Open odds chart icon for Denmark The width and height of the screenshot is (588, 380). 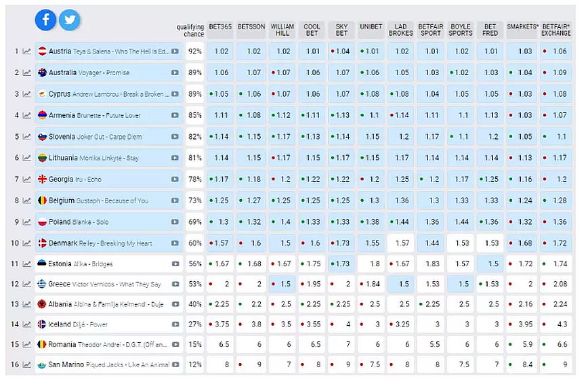tap(27, 243)
